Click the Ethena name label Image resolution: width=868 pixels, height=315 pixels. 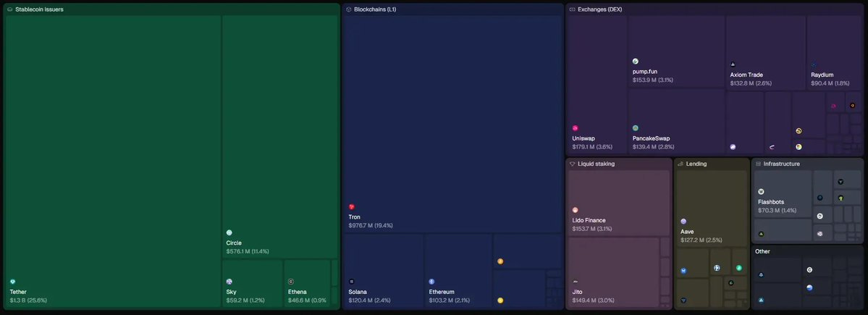tap(298, 292)
